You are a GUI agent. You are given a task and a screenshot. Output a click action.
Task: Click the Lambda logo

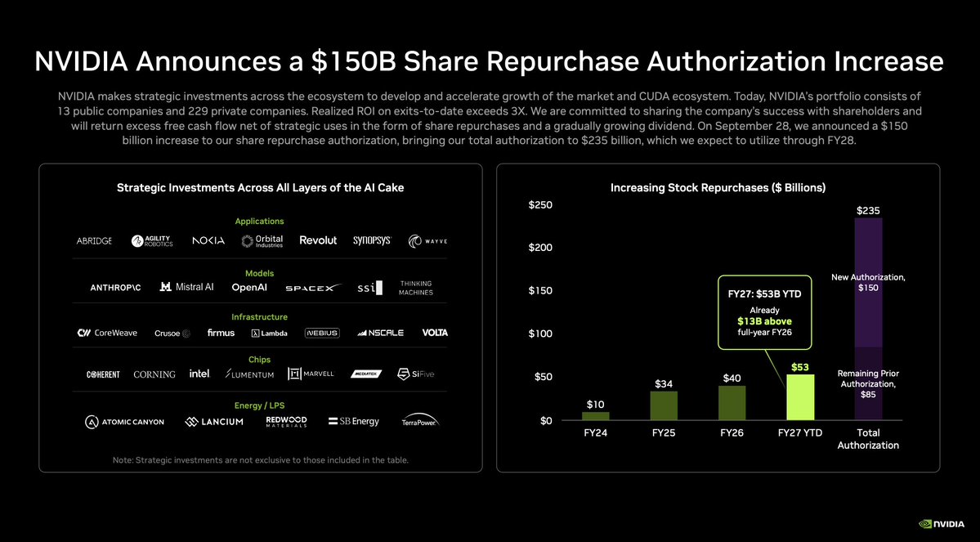coord(270,334)
